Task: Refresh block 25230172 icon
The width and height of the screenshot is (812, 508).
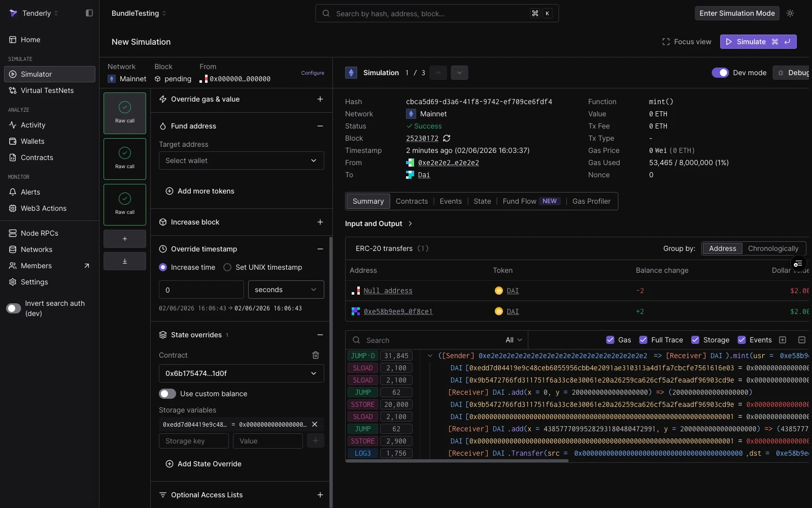Action: [x=447, y=138]
